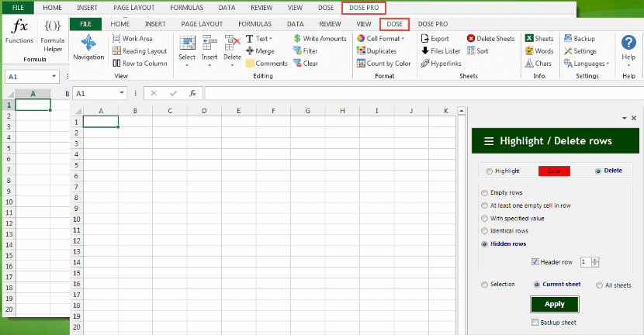The height and width of the screenshot is (335, 644).
Task: Click the Select tool icon
Action: [x=187, y=43]
